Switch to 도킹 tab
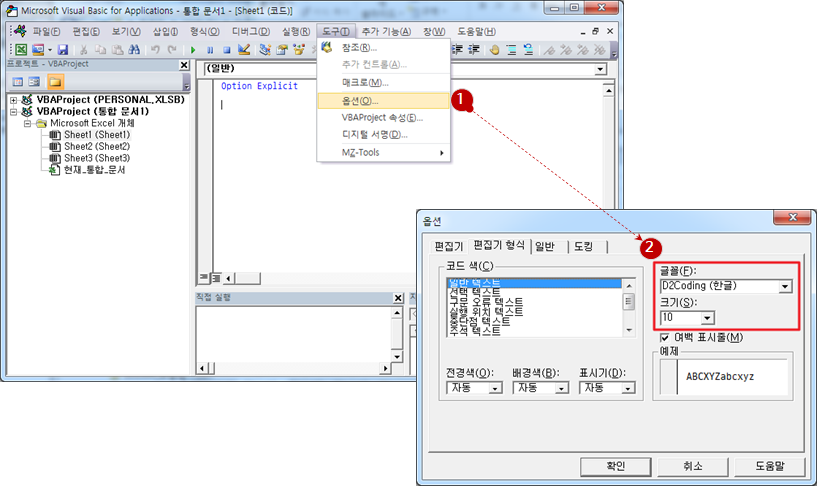 pyautogui.click(x=584, y=246)
